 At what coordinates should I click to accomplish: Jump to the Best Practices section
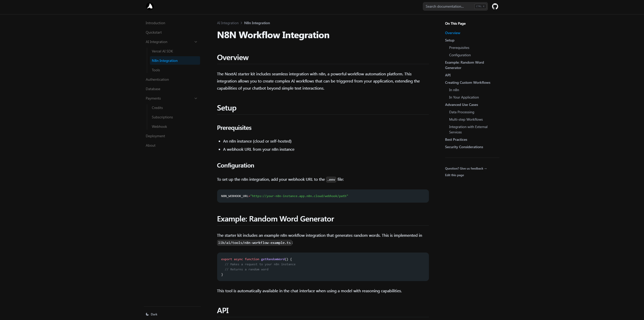[456, 140]
